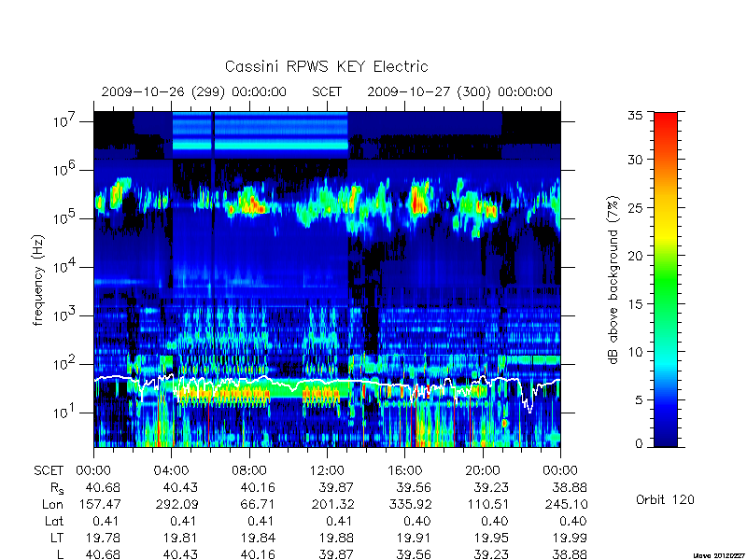Image resolution: width=747 pixels, height=560 pixels.
Task: Click the green middle of the colorbar
Action: 666,281
